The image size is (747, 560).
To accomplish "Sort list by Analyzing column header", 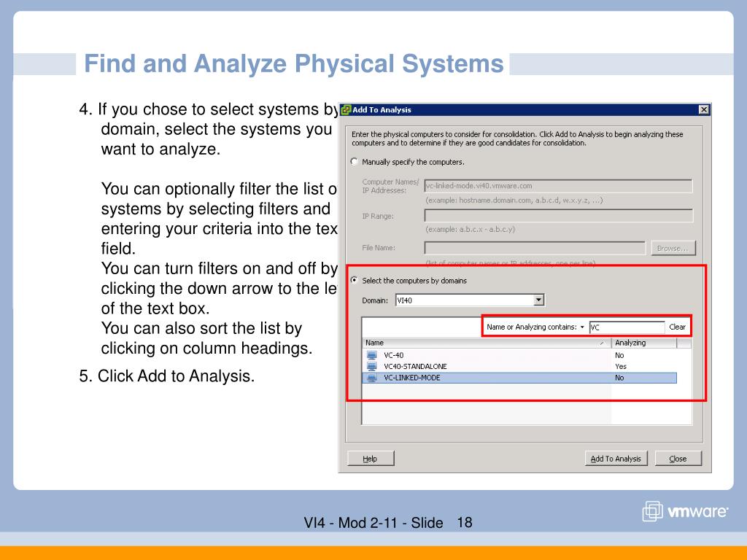I will click(644, 343).
